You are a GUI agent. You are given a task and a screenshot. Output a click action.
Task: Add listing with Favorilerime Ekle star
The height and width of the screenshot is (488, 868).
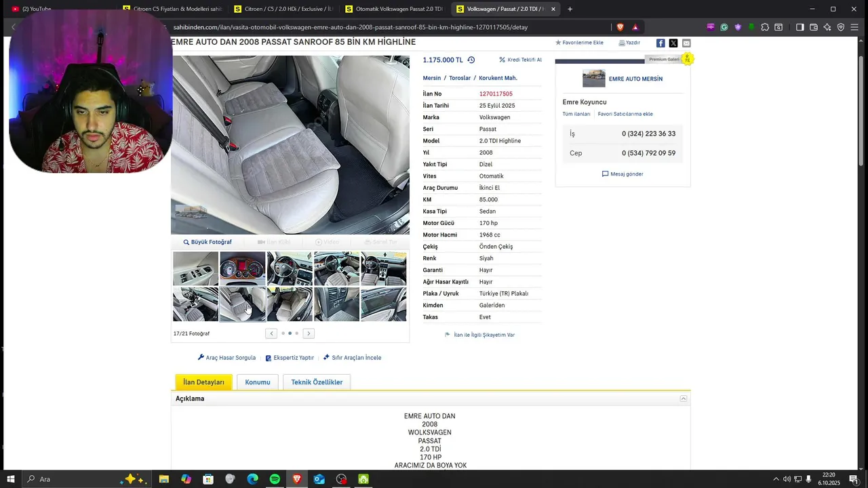click(579, 43)
